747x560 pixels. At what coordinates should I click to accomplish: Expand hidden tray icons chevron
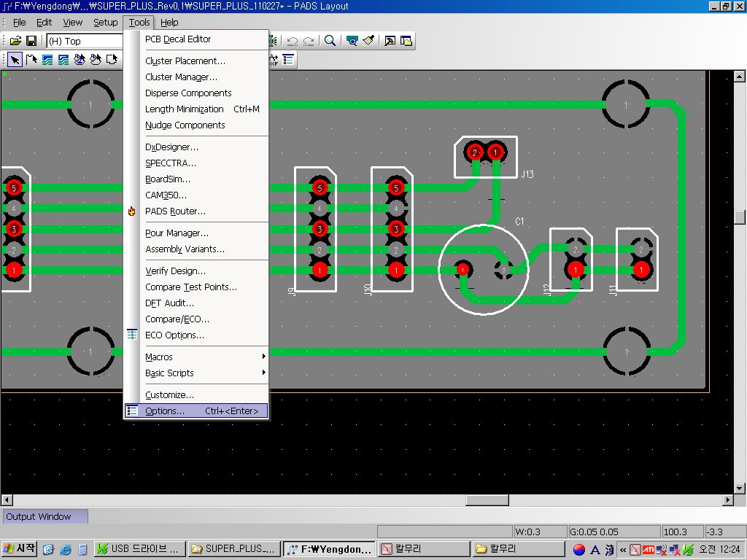[x=623, y=550]
